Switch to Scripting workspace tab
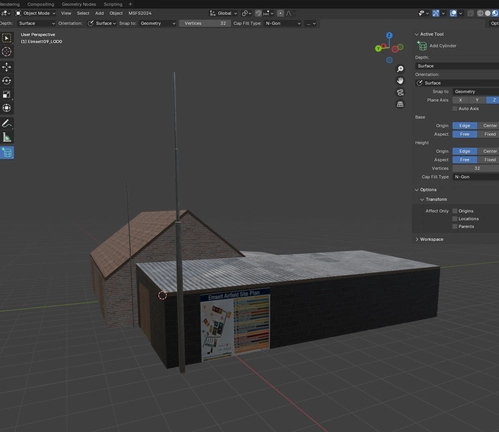The width and height of the screenshot is (499, 432). tap(113, 4)
